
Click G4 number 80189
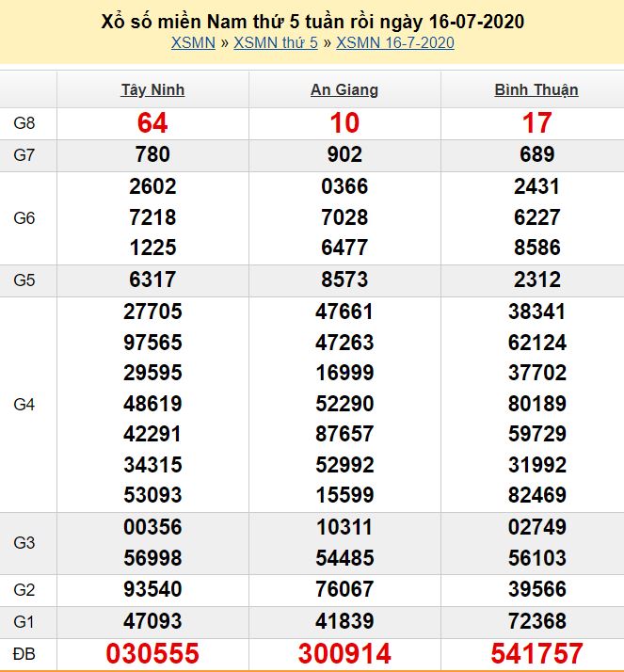(x=537, y=404)
